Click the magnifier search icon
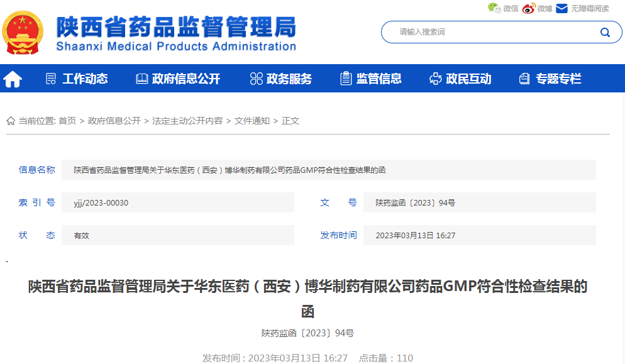The height and width of the screenshot is (364, 625). point(605,32)
